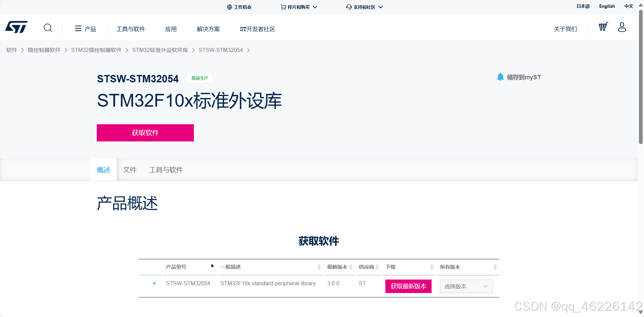Expand the 支持和社区 dropdown chevron
Image resolution: width=644 pixels, height=317 pixels.
point(381,7)
